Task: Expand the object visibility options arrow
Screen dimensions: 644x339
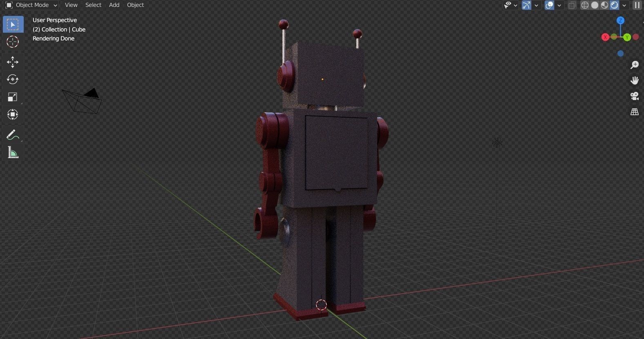Action: tap(516, 5)
